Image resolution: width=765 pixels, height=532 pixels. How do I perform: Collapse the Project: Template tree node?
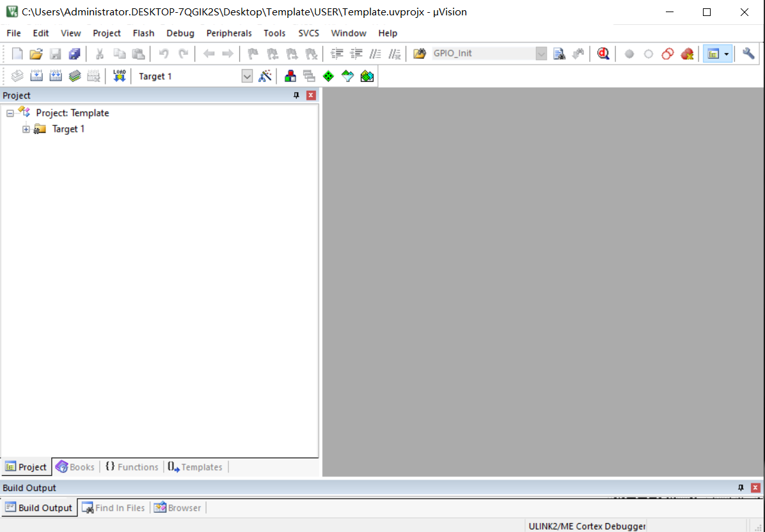[10, 113]
